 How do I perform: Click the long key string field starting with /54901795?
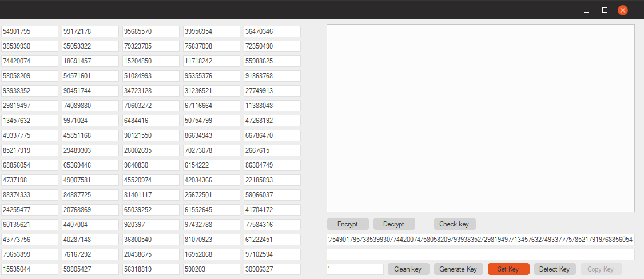(x=480, y=240)
